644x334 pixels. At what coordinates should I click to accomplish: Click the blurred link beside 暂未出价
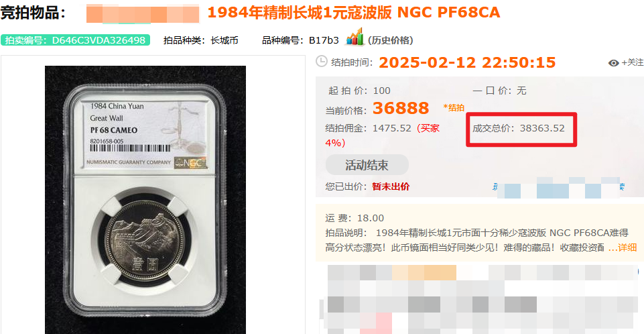[559, 187]
